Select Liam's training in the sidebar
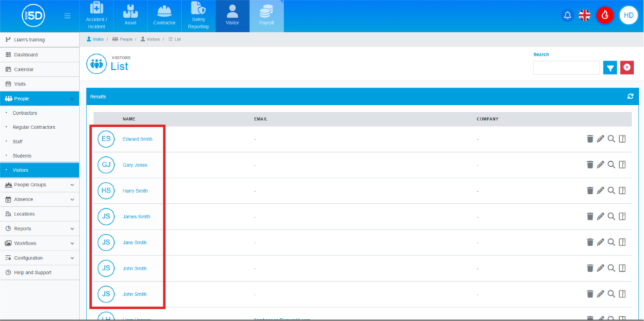Screen dimensions: 644x321 39,40
